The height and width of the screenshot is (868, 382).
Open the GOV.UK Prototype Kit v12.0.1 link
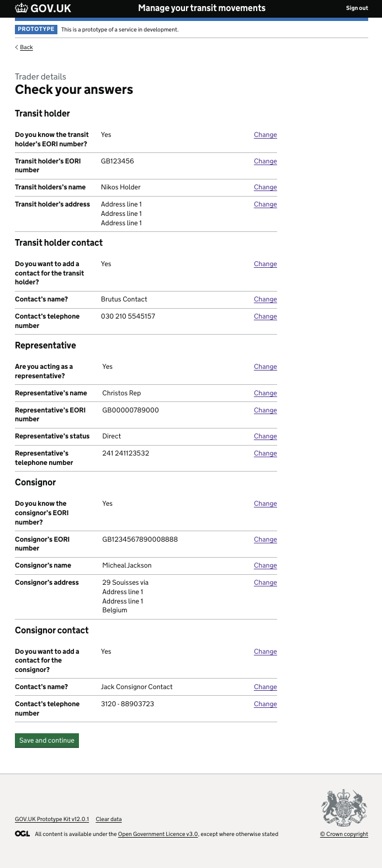point(51,819)
